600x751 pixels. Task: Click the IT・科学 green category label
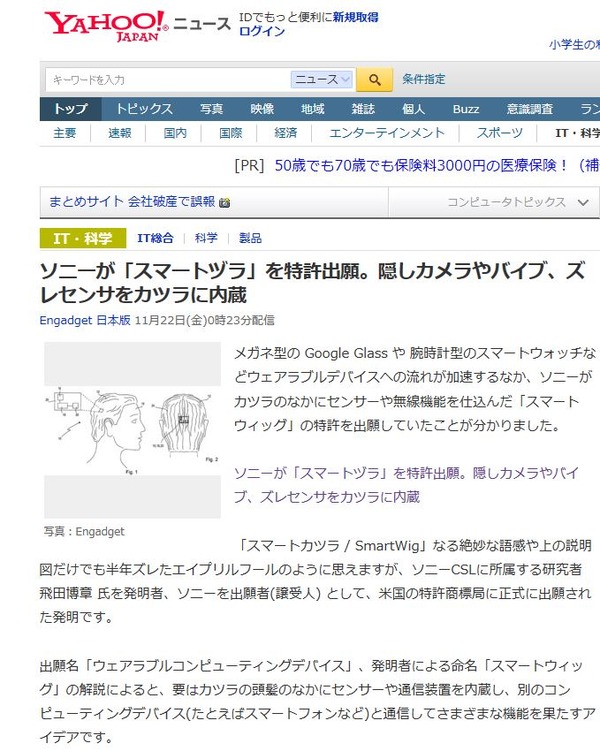83,238
